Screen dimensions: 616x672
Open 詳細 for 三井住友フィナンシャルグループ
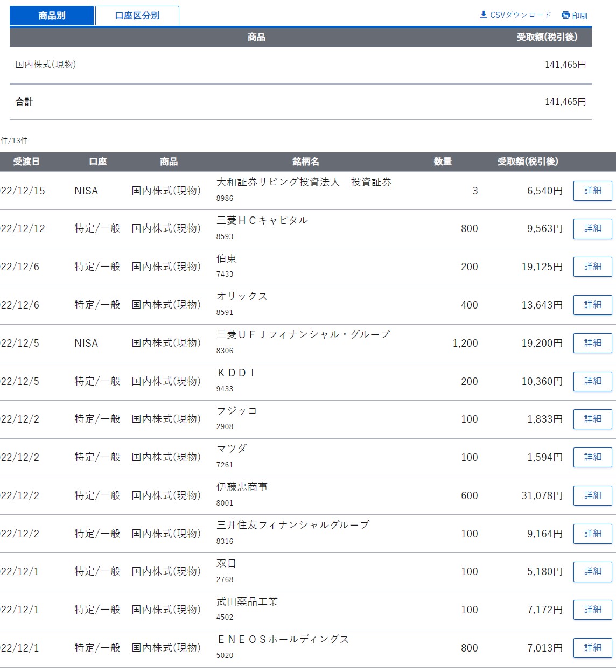tap(592, 534)
